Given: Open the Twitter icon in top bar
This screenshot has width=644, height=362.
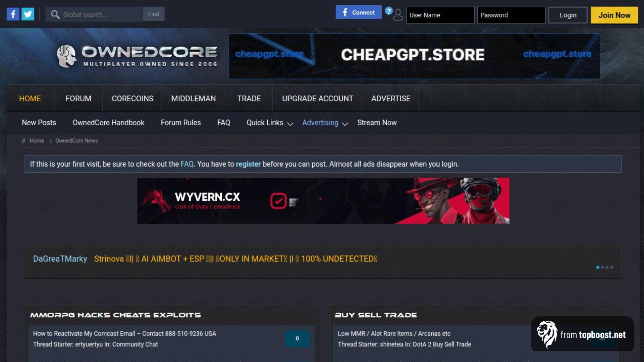Looking at the screenshot, I should pyautogui.click(x=28, y=14).
